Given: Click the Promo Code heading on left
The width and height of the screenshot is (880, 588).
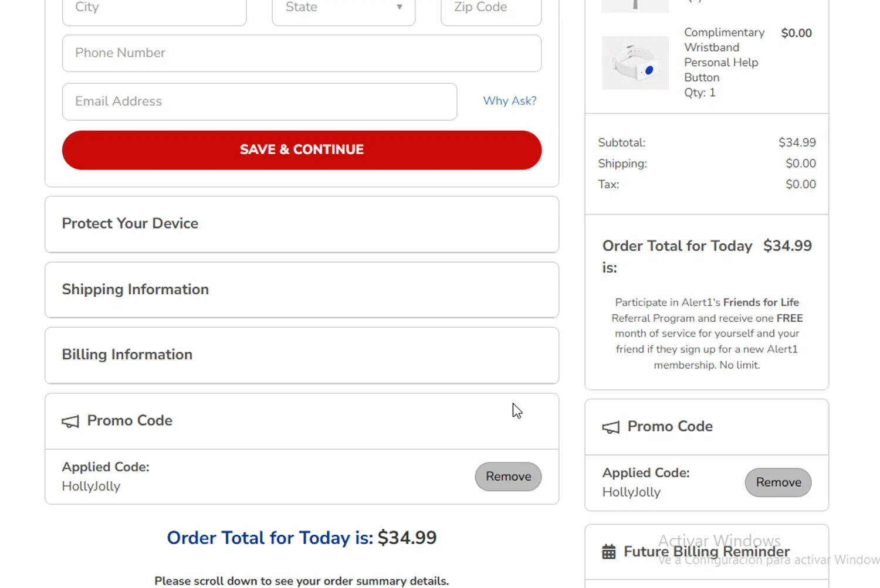Looking at the screenshot, I should click(130, 421).
